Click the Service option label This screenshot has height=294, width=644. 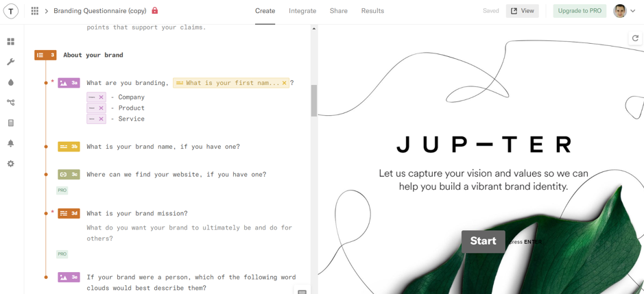132,119
